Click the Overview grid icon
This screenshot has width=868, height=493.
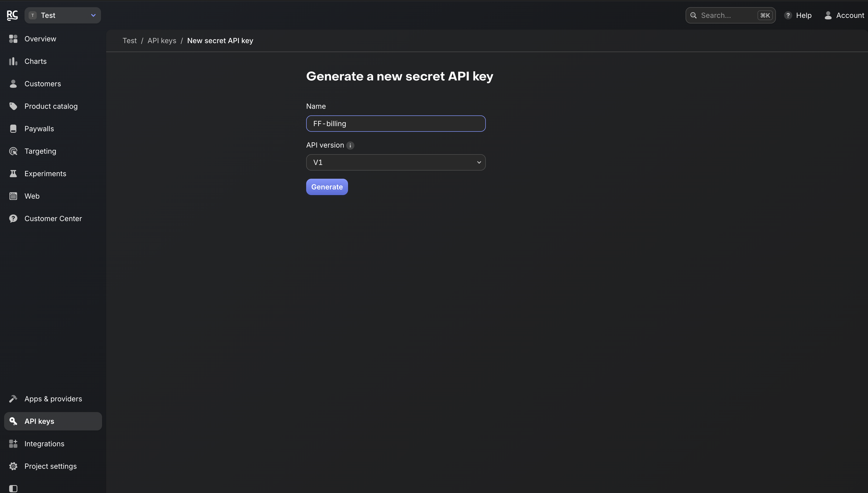pyautogui.click(x=13, y=39)
